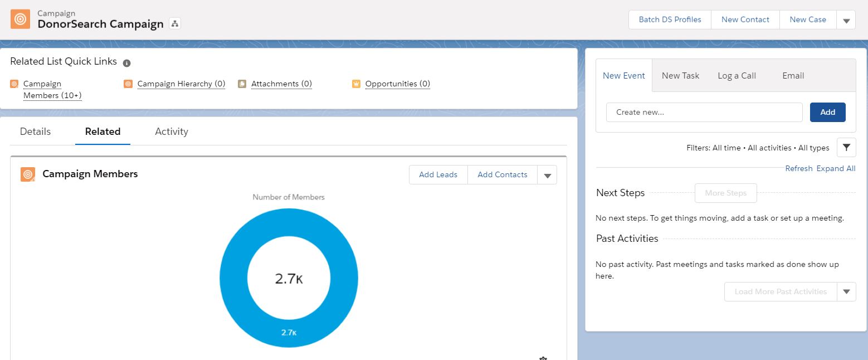Focus the Create new input field
Viewport: 868px width, 360px height.
[704, 112]
